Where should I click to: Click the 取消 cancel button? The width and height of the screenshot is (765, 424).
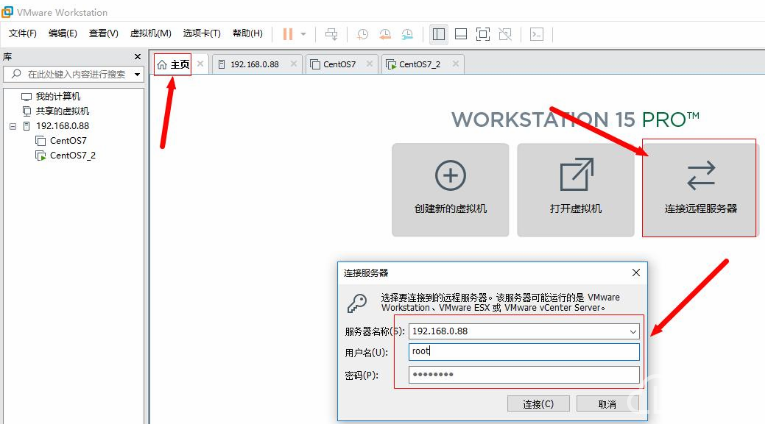(607, 404)
